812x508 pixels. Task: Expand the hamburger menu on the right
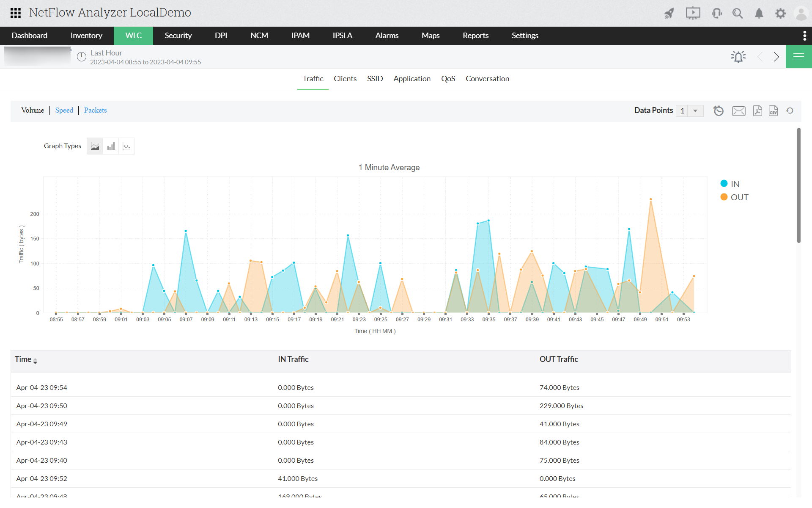pyautogui.click(x=798, y=56)
